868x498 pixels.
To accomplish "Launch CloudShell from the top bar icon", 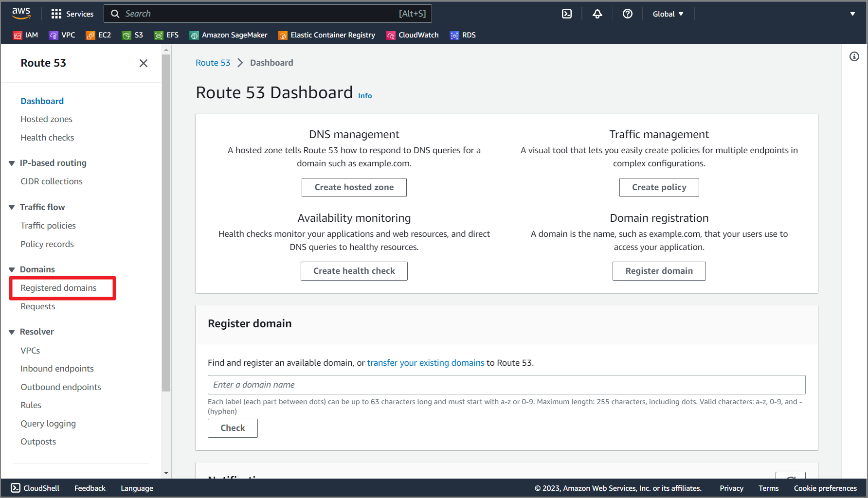I will coord(567,14).
